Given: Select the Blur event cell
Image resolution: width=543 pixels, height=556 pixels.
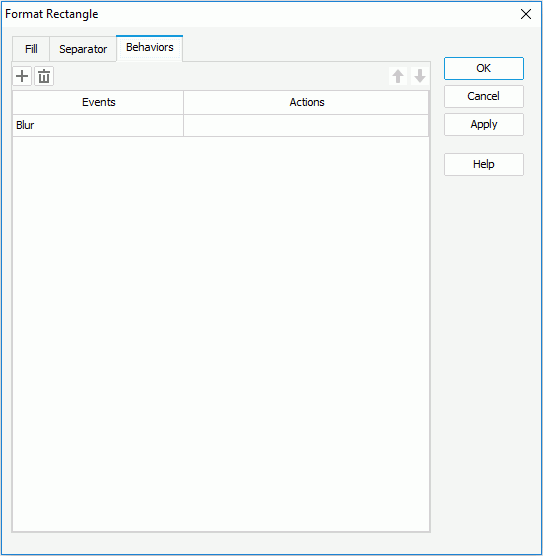Looking at the screenshot, I should click(98, 125).
